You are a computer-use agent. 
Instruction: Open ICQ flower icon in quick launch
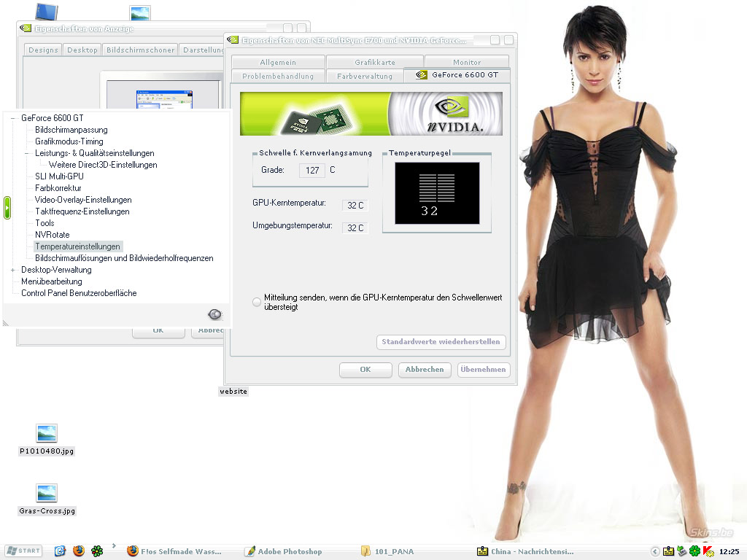click(97, 551)
